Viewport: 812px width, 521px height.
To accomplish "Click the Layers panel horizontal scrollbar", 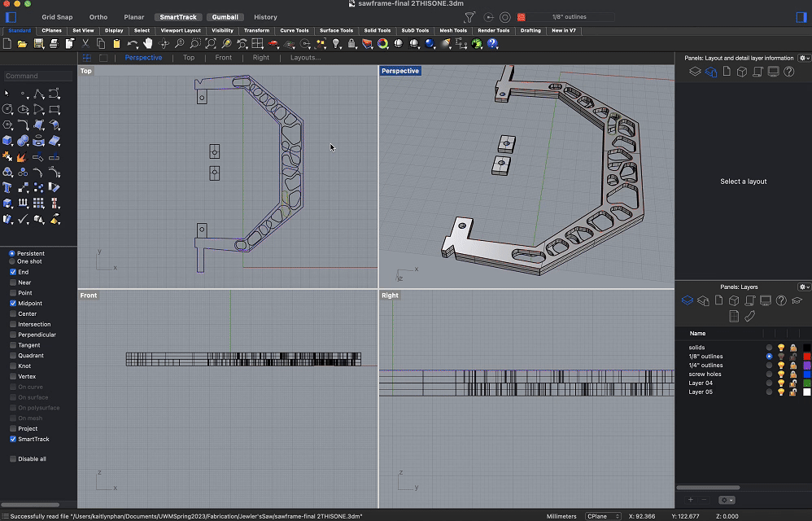I will click(708, 488).
